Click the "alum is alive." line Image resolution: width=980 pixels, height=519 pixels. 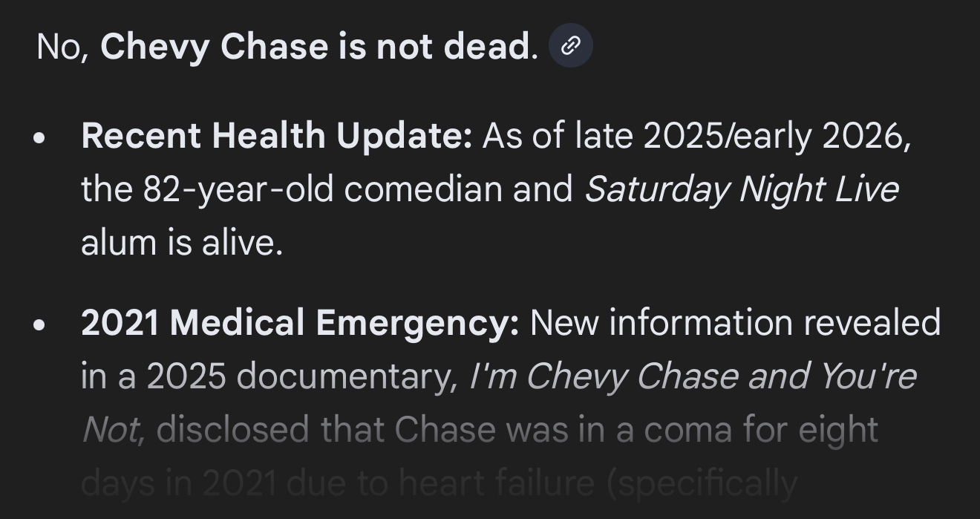click(182, 243)
